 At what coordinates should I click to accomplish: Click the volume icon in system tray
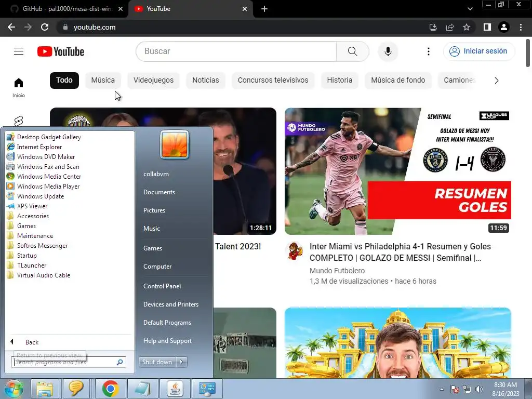pos(479,389)
